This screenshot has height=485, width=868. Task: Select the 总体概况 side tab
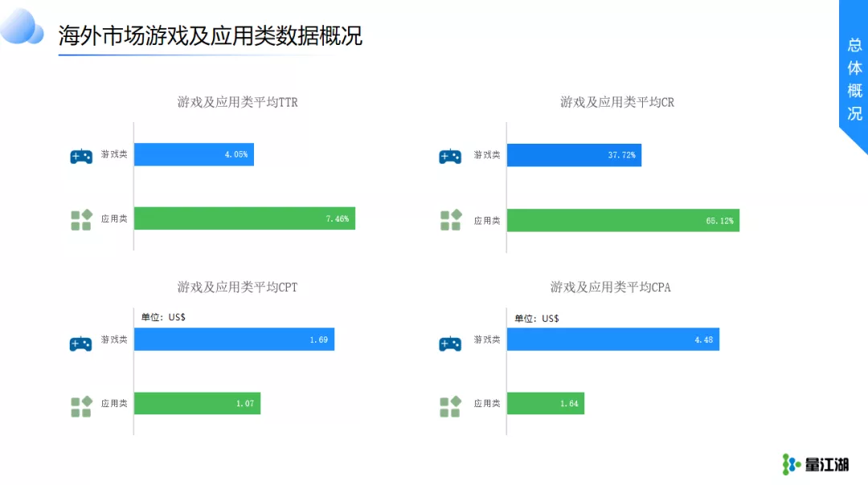pos(854,79)
